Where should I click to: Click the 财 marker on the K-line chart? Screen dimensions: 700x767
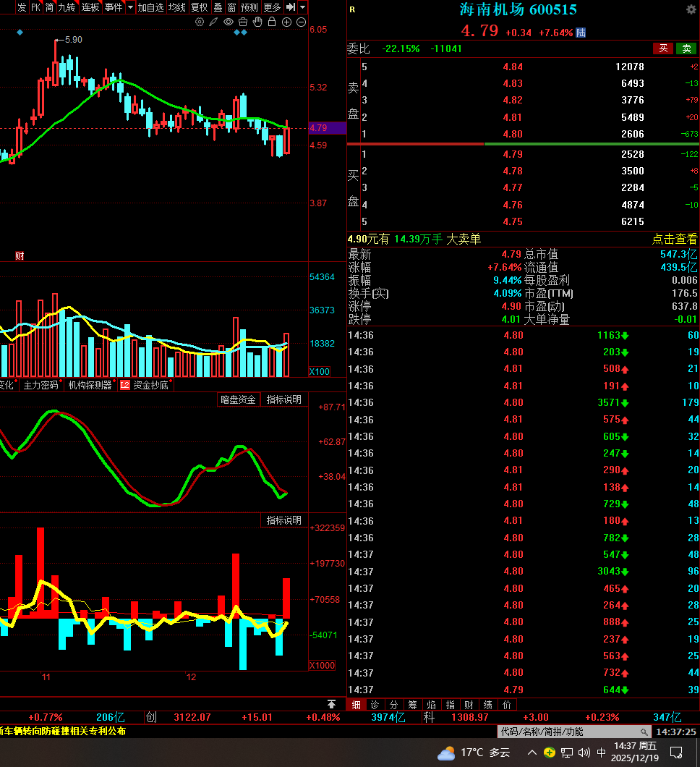point(20,256)
